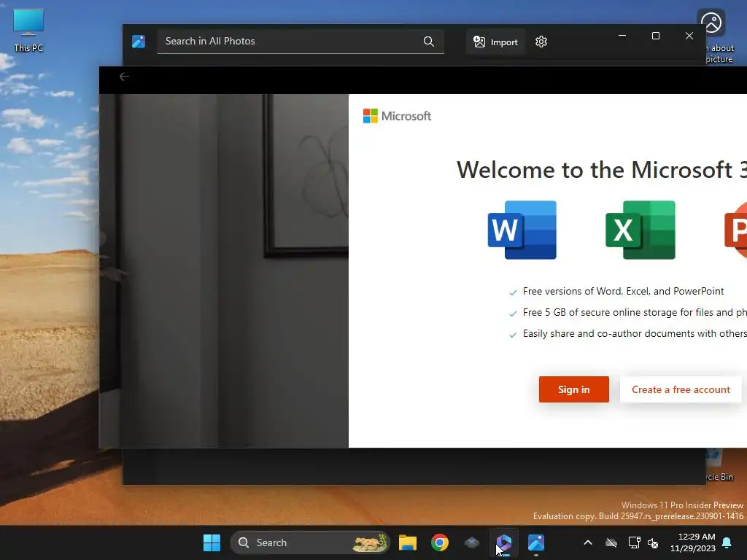Click the dark cube taskbar app icon
This screenshot has width=747, height=560.
point(472,542)
